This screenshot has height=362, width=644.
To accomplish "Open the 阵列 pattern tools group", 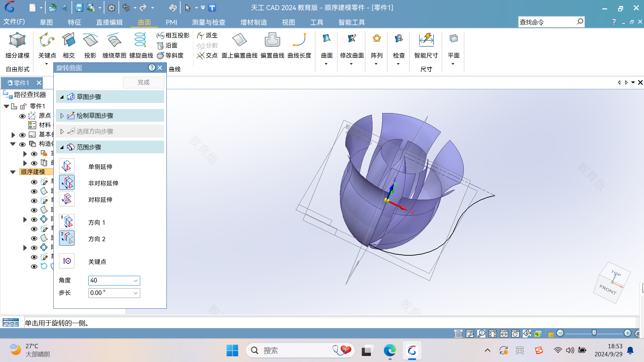I will 377,49.
